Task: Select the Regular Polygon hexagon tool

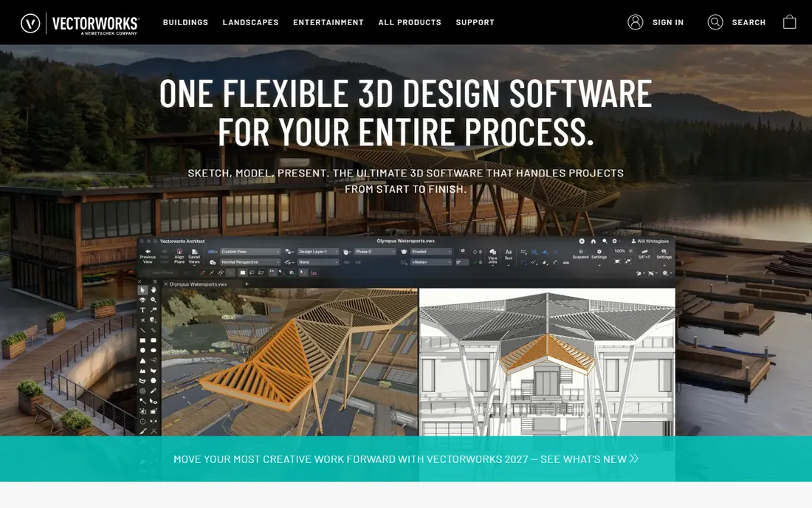Action: pos(154,380)
